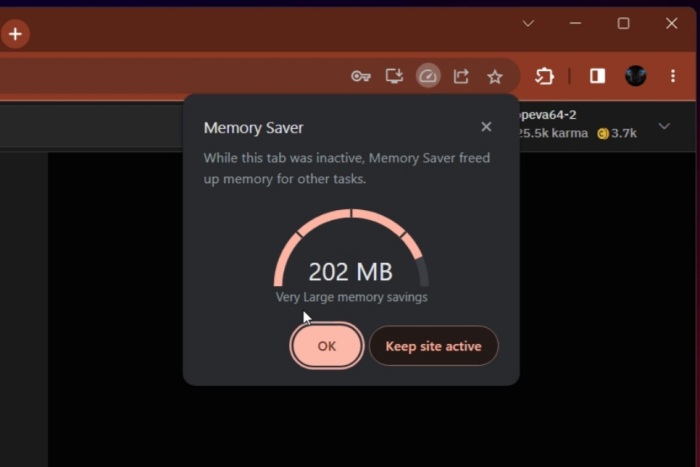
Task: Open the Chrome profile avatar
Action: point(635,76)
